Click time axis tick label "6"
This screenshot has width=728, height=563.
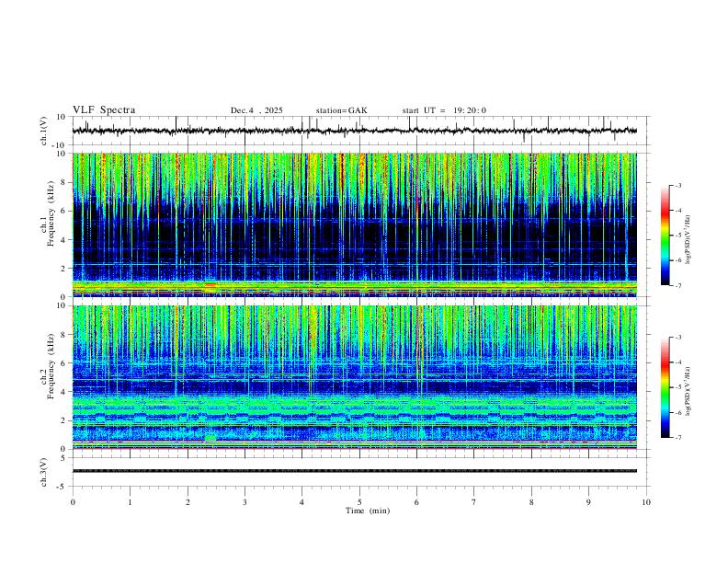417,502
